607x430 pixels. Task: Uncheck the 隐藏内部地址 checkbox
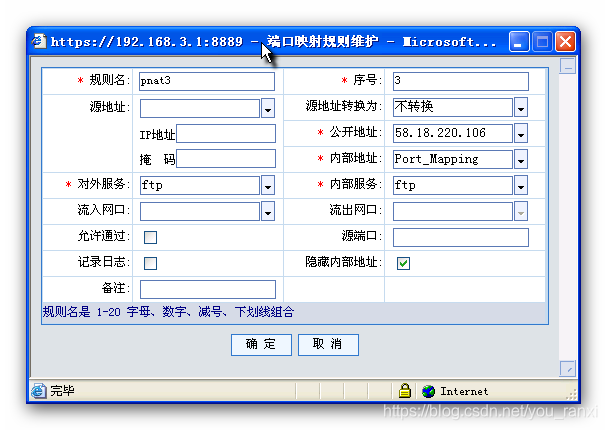pyautogui.click(x=403, y=263)
